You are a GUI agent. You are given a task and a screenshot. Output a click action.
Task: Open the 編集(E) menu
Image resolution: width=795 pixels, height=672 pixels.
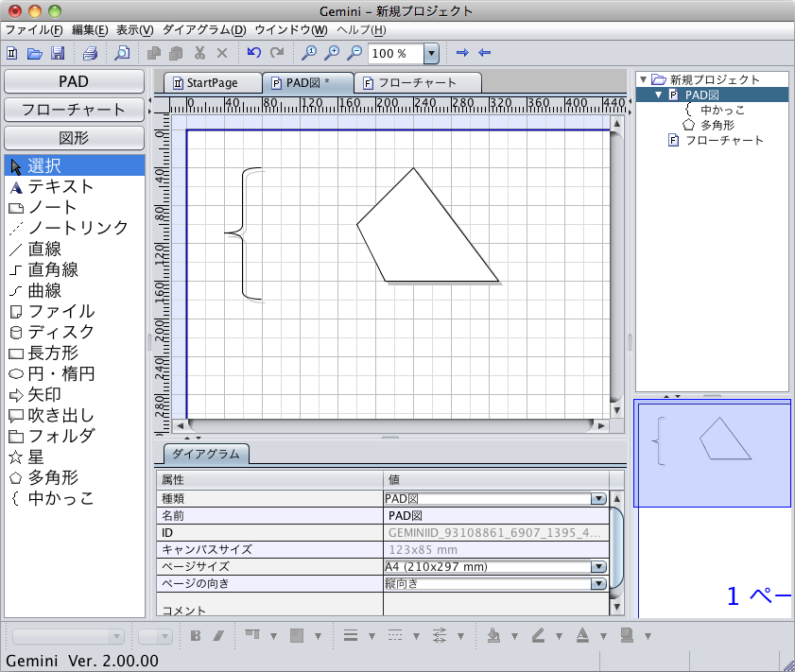[x=90, y=30]
